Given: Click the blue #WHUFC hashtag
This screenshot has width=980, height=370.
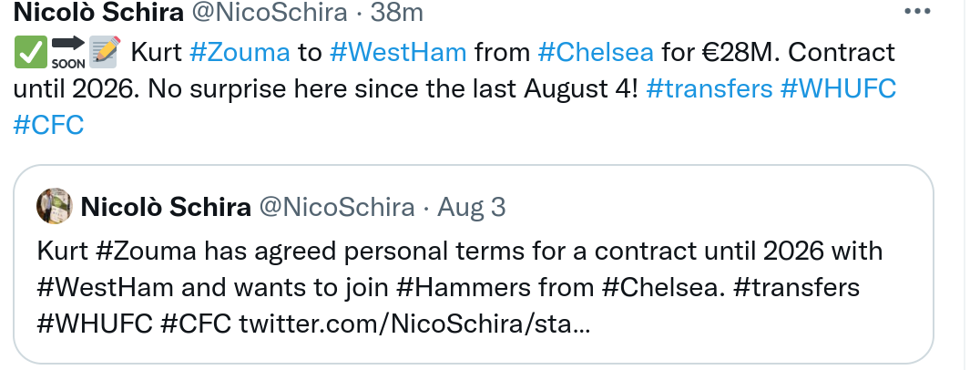Looking at the screenshot, I should tap(837, 89).
